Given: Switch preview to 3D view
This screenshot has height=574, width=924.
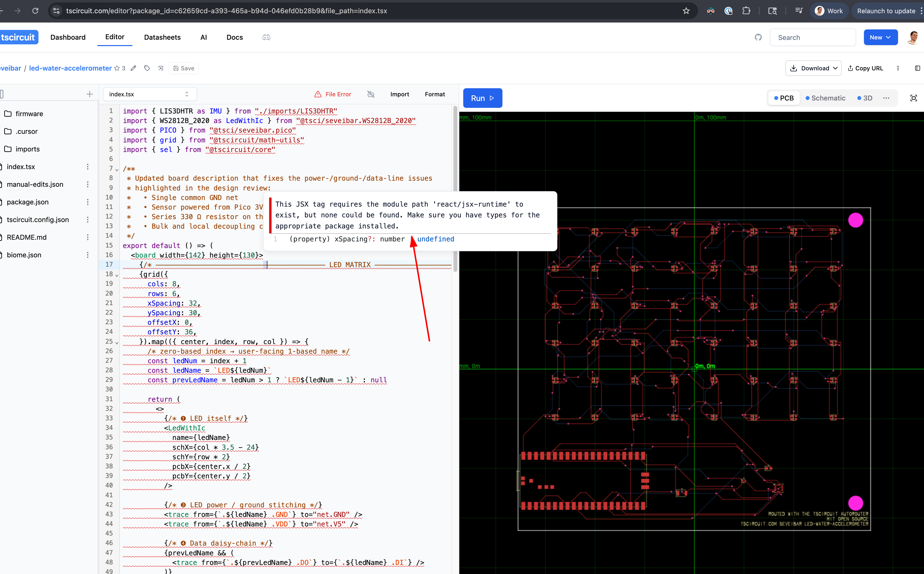Looking at the screenshot, I should coord(865,98).
